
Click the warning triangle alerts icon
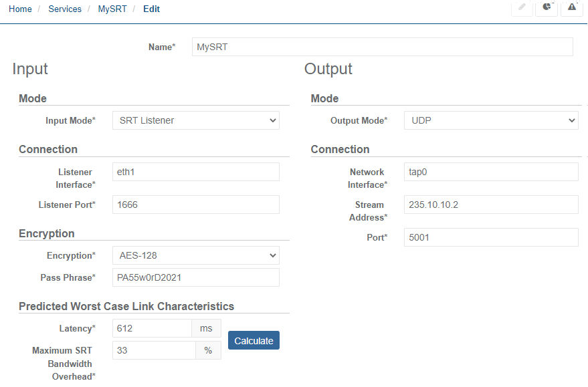[x=572, y=7]
